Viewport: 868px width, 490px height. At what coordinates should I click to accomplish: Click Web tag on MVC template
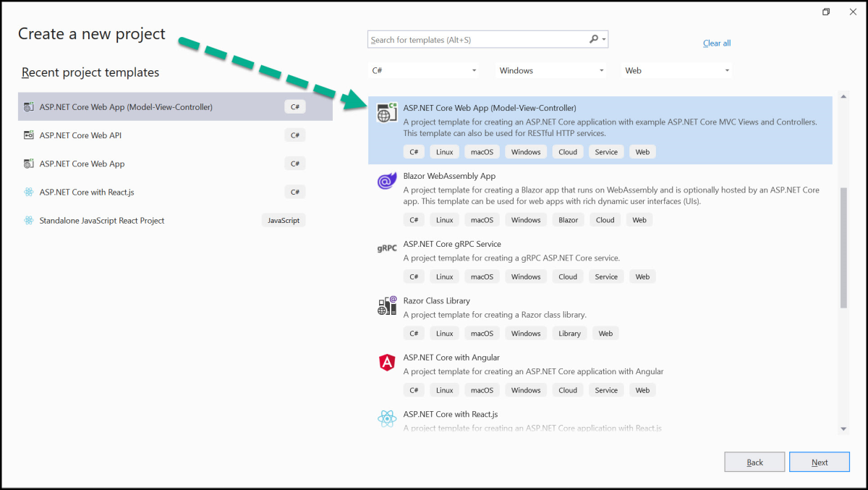click(x=642, y=152)
